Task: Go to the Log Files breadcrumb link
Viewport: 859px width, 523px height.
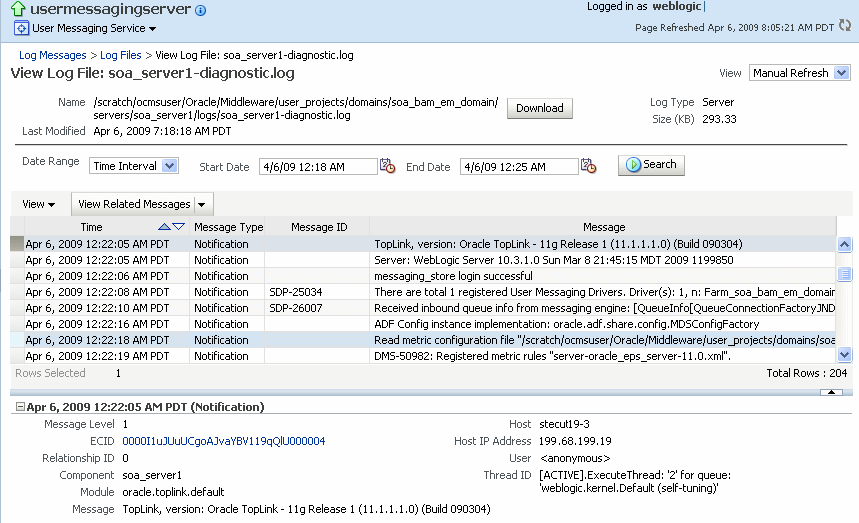Action: (x=121, y=55)
